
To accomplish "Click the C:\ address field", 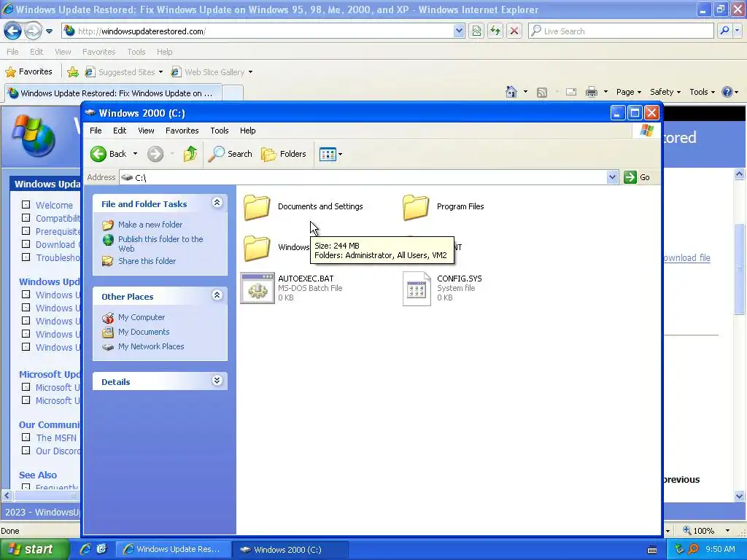I will 363,177.
